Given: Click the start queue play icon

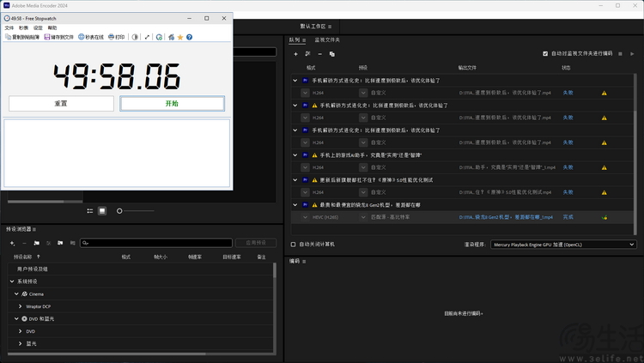Looking at the screenshot, I should 632,54.
